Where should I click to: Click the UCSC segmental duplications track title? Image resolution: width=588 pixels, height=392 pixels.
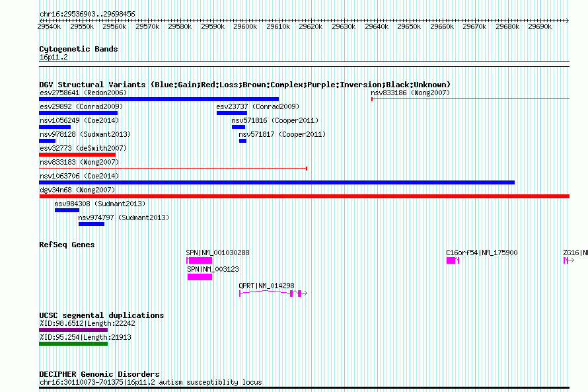point(102,315)
